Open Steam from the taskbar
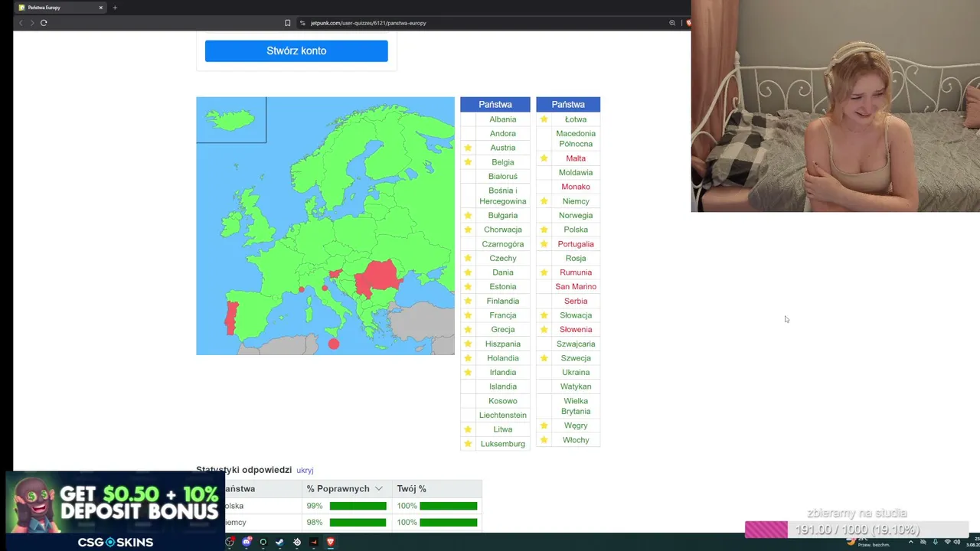 [x=279, y=543]
